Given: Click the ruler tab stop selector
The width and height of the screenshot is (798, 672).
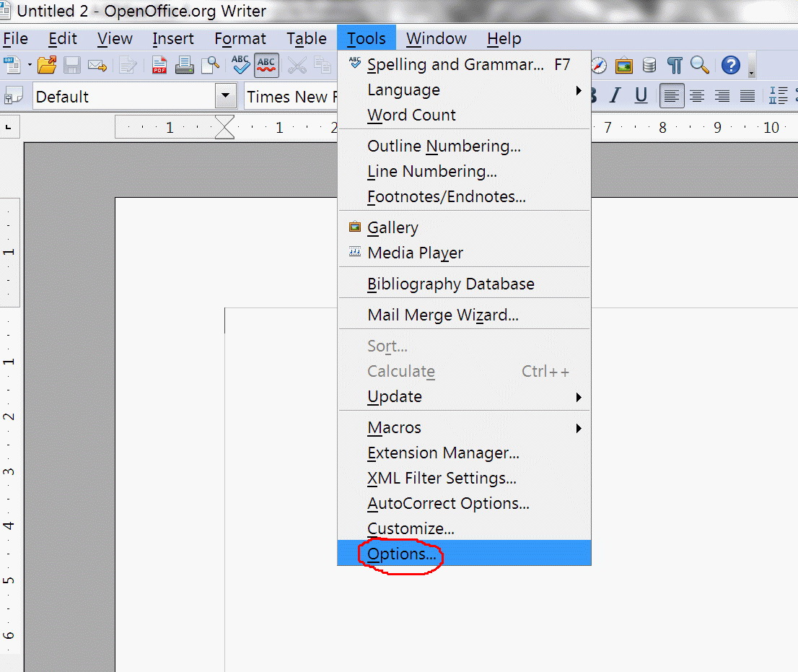Looking at the screenshot, I should [9, 127].
